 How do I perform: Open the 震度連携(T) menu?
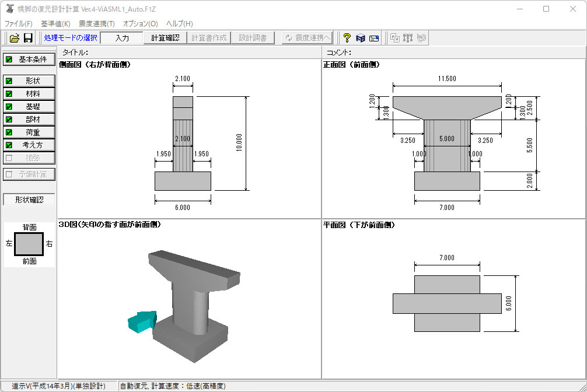click(x=96, y=24)
